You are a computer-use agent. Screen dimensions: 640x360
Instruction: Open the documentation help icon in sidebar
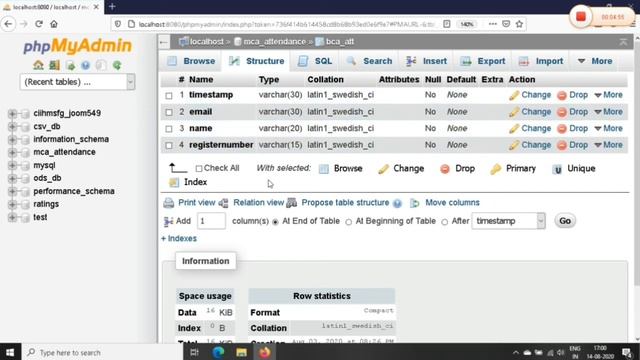pyautogui.click(x=85, y=65)
